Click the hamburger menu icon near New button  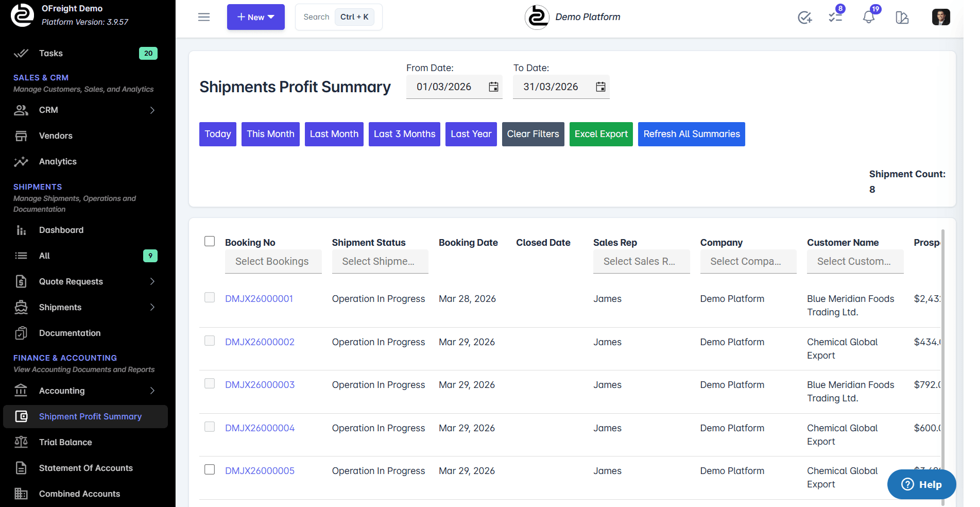[x=204, y=17]
